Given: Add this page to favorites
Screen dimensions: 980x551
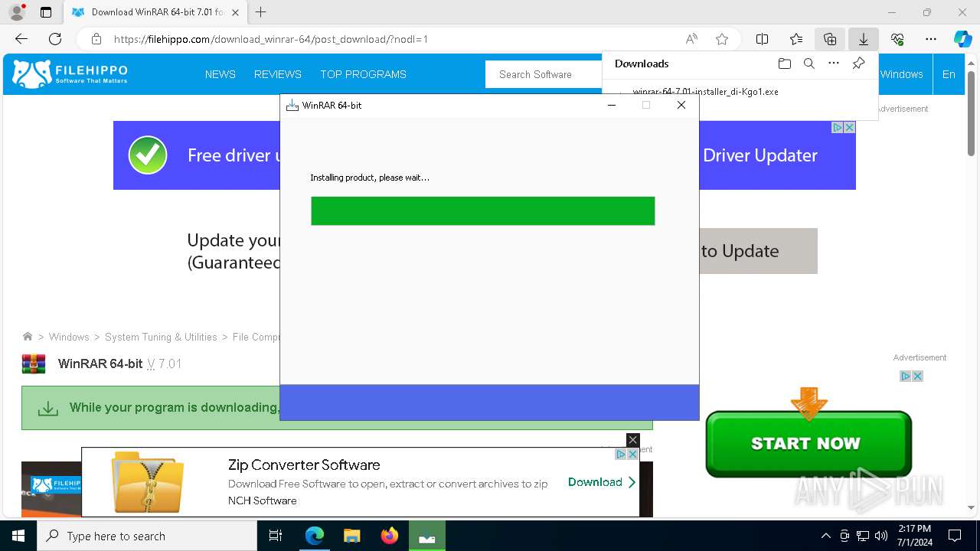Looking at the screenshot, I should point(721,39).
